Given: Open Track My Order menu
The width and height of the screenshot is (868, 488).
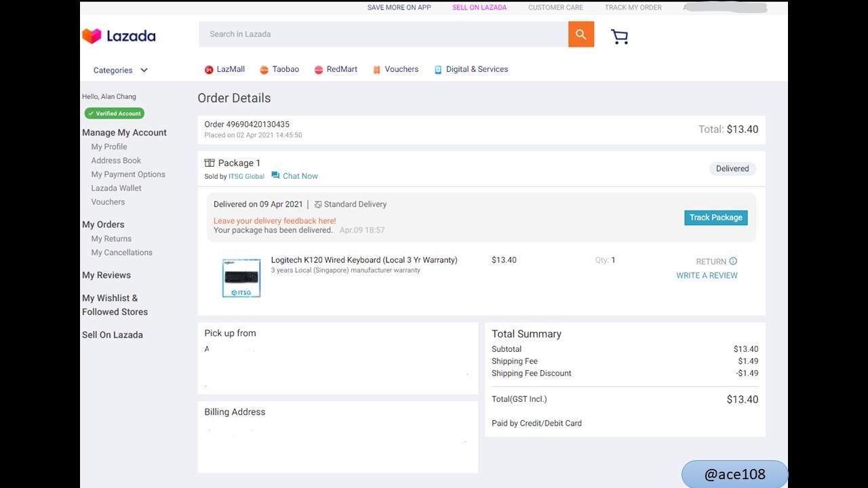Looking at the screenshot, I should [633, 7].
